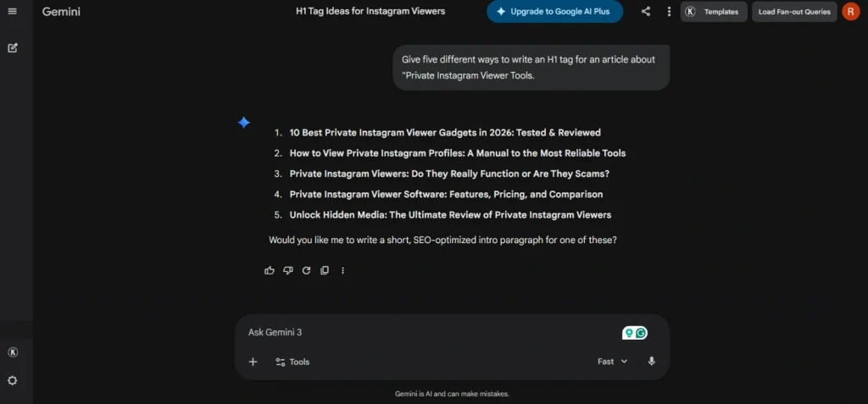This screenshot has height=404, width=868.
Task: Select heading Features, Pricing, and Comparison
Action: (446, 194)
